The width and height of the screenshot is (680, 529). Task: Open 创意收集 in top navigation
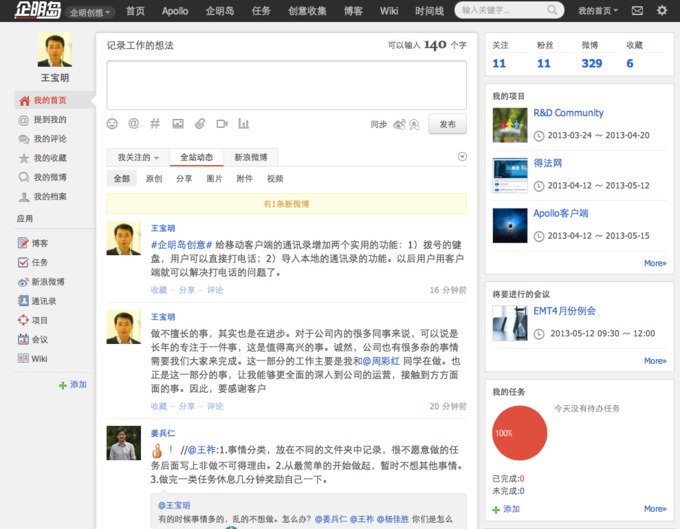[x=307, y=11]
